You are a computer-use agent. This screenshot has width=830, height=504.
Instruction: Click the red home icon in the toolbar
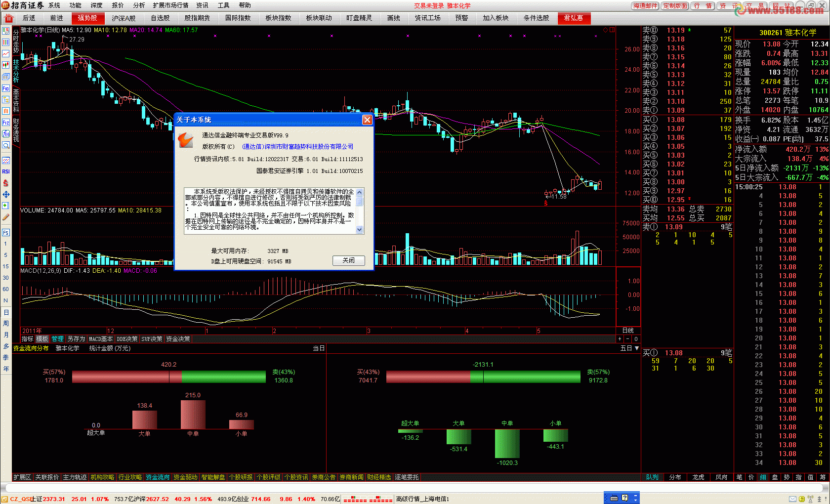[x=8, y=18]
